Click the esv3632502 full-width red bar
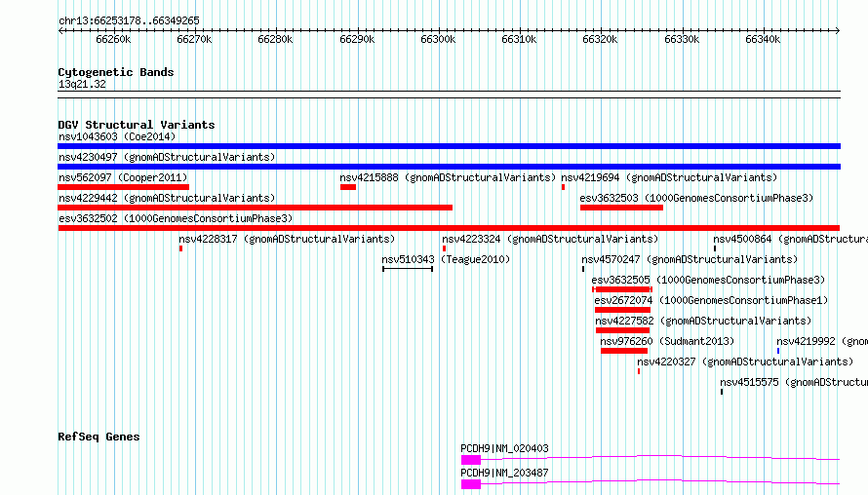Image resolution: width=868 pixels, height=495 pixels. pos(449,228)
